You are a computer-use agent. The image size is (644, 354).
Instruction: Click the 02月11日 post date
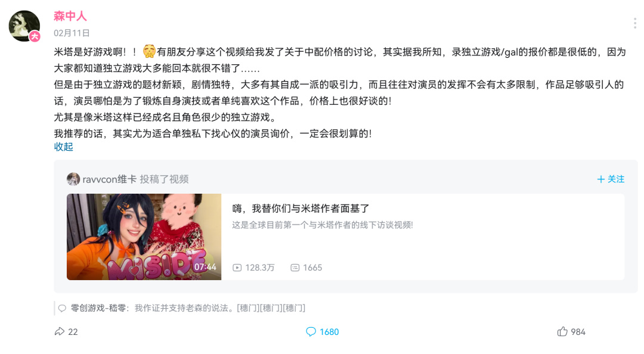(72, 33)
